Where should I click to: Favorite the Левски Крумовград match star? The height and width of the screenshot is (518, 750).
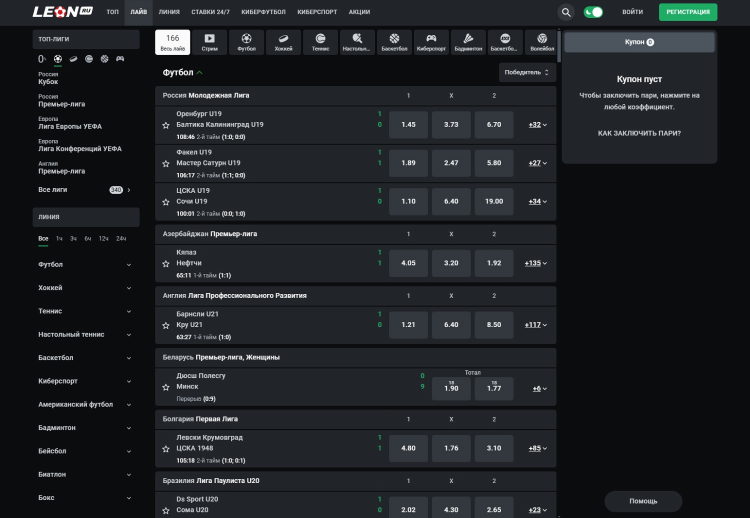(x=166, y=449)
